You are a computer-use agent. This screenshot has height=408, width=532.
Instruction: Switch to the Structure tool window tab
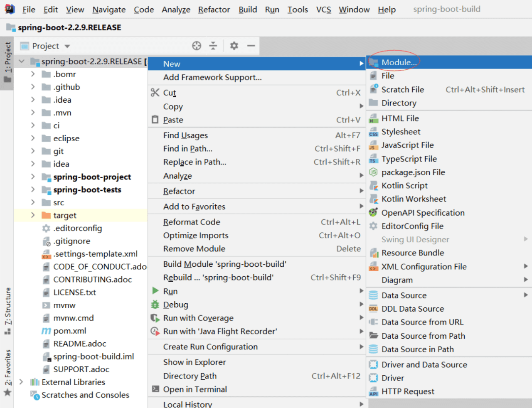(x=7, y=310)
